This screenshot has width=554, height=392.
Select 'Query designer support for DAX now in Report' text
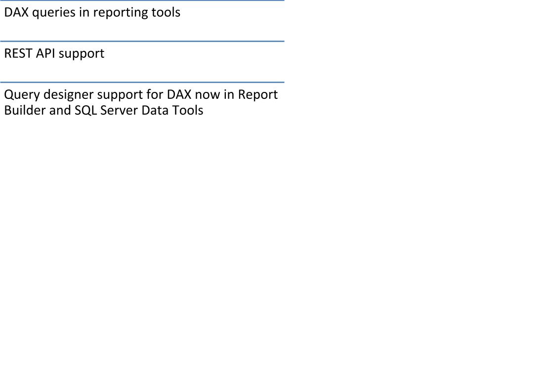[141, 95]
